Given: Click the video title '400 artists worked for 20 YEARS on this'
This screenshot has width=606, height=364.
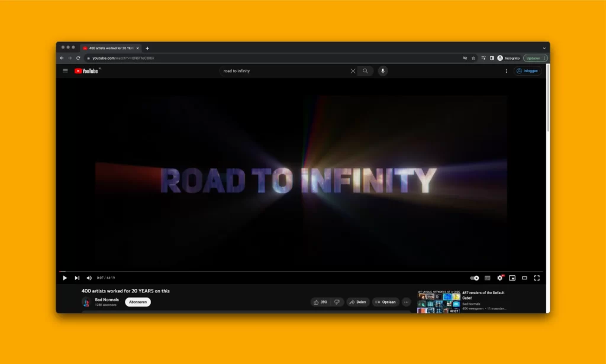Looking at the screenshot, I should tap(125, 291).
